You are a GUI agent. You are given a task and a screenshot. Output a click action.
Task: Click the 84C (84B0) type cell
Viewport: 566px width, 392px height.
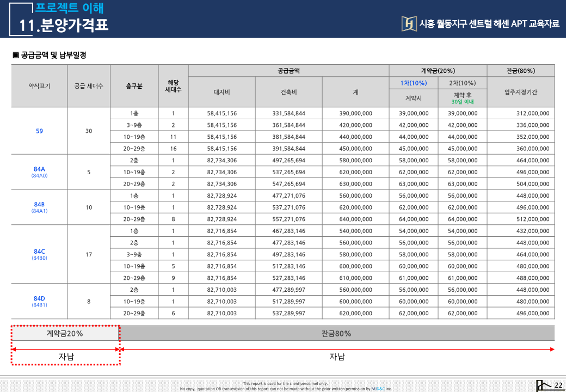pos(39,254)
